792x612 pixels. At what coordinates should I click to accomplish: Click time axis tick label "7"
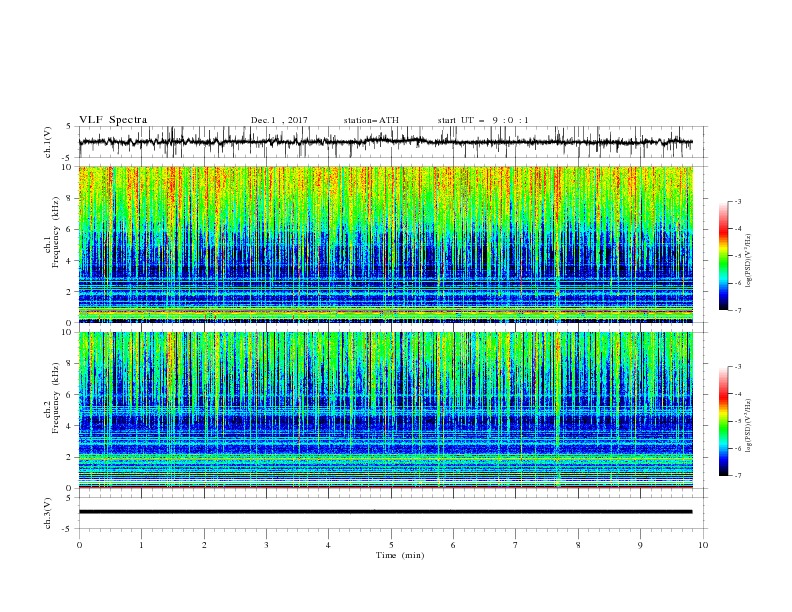pos(516,545)
